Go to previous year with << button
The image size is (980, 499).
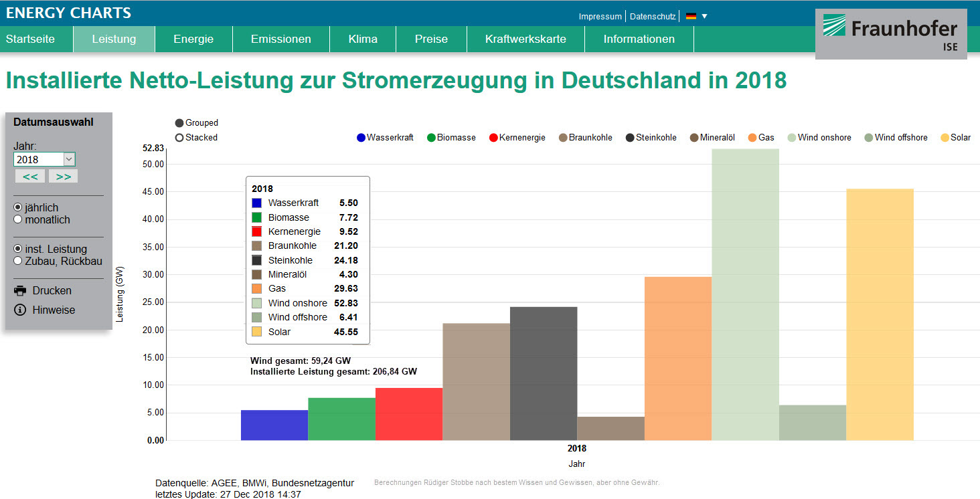point(30,177)
